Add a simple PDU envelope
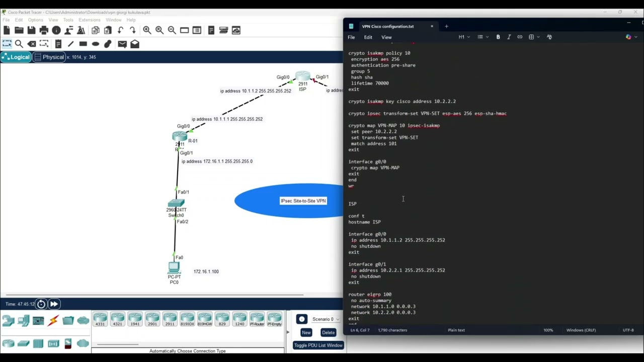644x362 pixels. (122, 44)
